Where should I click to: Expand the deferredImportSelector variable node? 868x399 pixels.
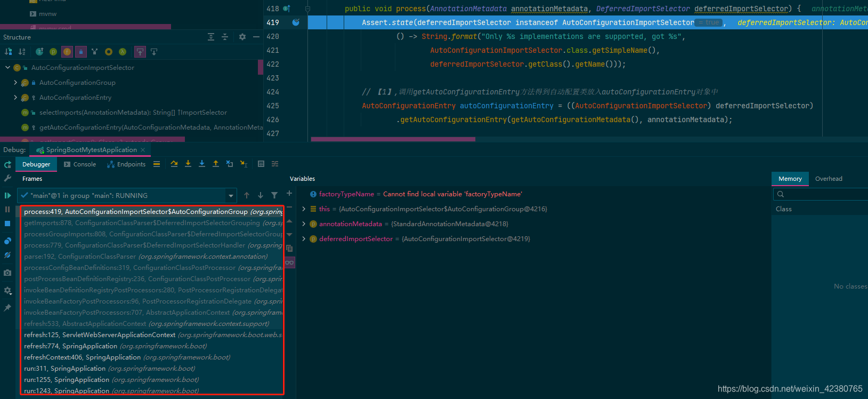tap(304, 239)
